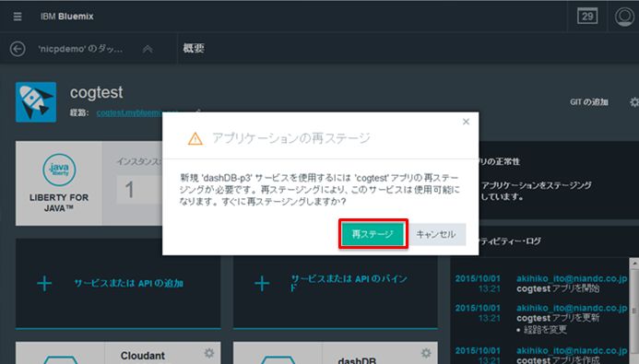Click the 再ステージ button
The height and width of the screenshot is (364, 639).
373,234
